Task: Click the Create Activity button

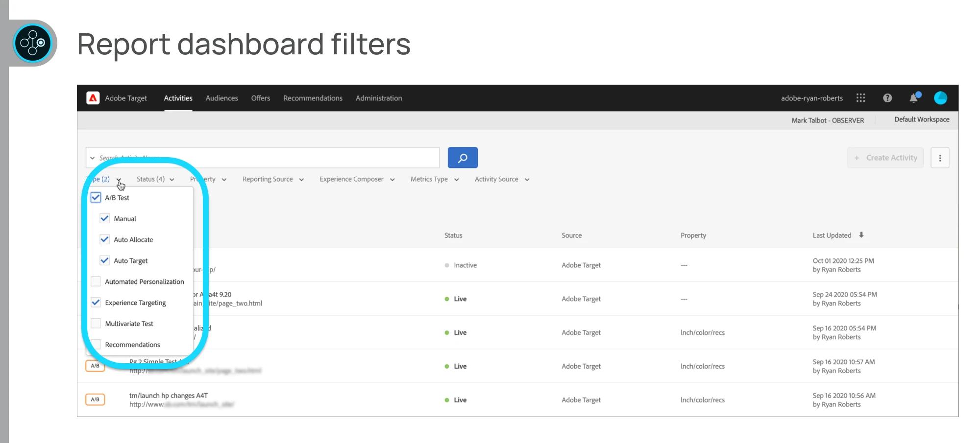Action: tap(885, 158)
